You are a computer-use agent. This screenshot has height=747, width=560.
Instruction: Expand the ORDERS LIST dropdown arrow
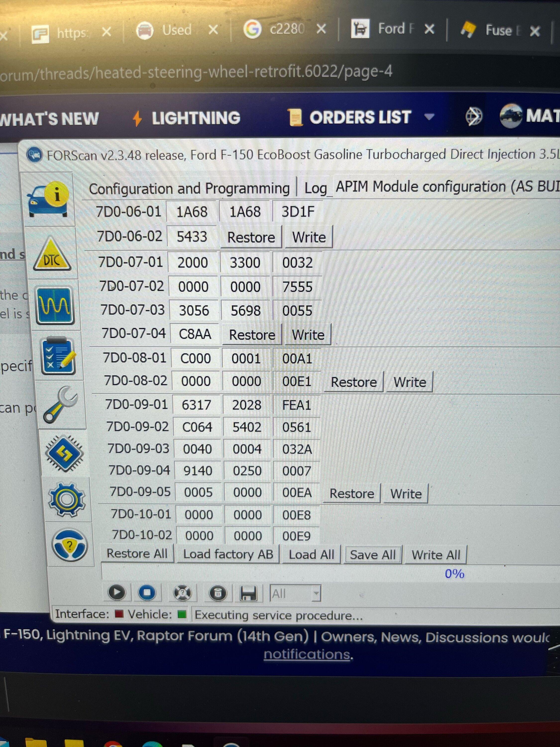[x=429, y=117]
